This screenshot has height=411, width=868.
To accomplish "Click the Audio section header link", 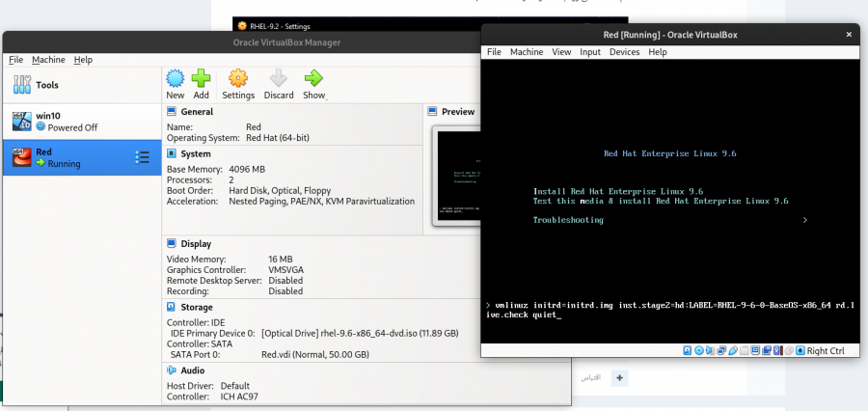I will tap(193, 370).
